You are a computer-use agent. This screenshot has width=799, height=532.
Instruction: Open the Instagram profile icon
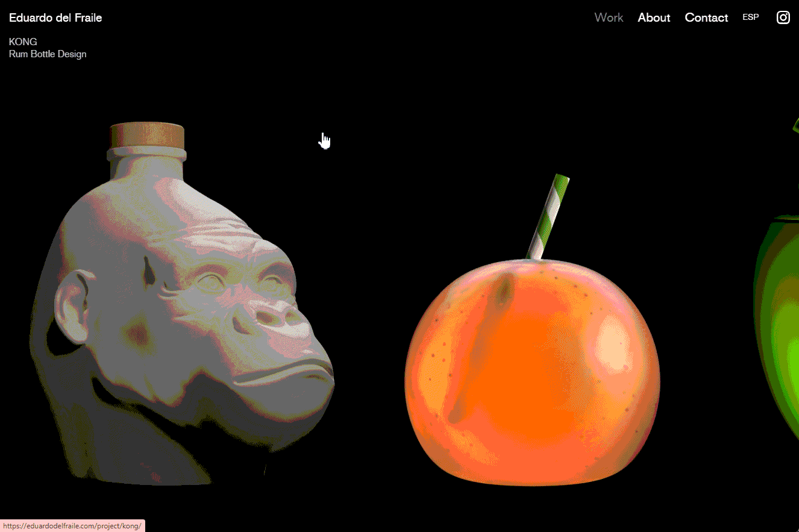click(783, 17)
